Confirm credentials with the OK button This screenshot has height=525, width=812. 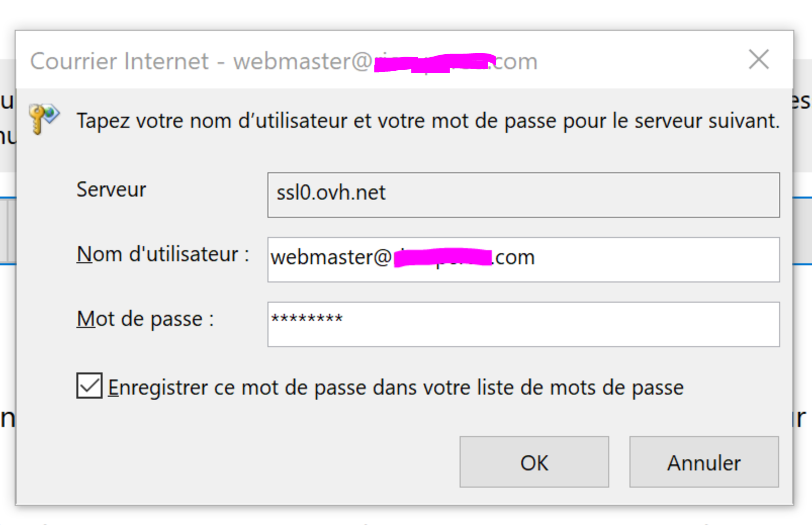pyautogui.click(x=534, y=462)
